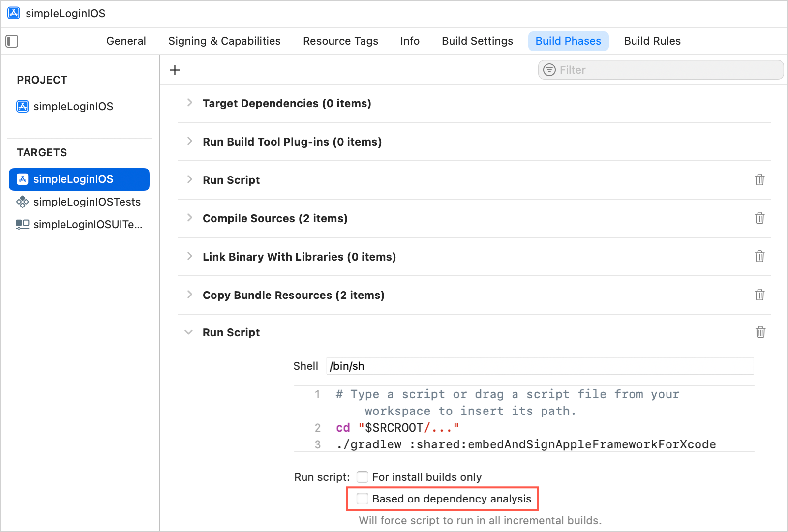Select the simpleLoginIOS project under PROJECT
The height and width of the screenshot is (532, 788).
tap(73, 106)
